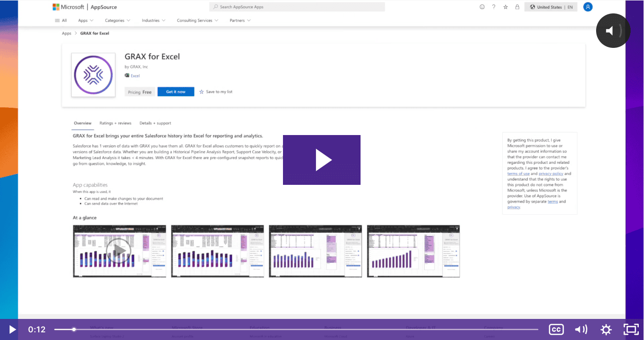Open the third At a glance screenshot
Screen dimensions: 644x340
(x=315, y=251)
